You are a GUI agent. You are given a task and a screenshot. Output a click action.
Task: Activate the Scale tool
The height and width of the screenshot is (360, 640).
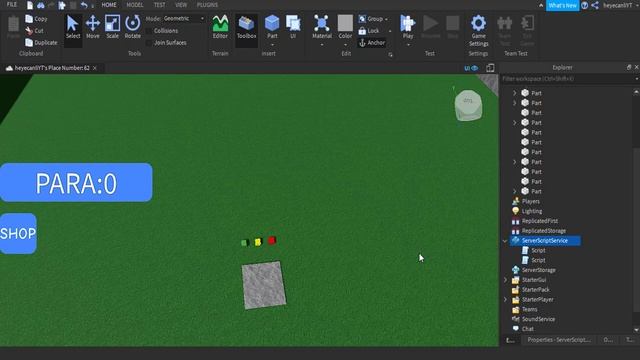[x=112, y=27]
